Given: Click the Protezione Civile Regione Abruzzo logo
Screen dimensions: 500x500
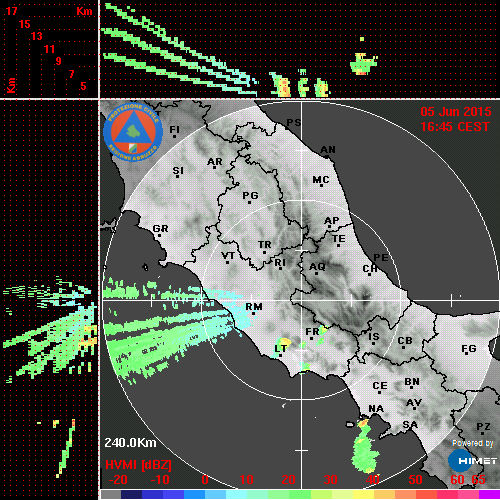Looking at the screenshot, I should (133, 132).
